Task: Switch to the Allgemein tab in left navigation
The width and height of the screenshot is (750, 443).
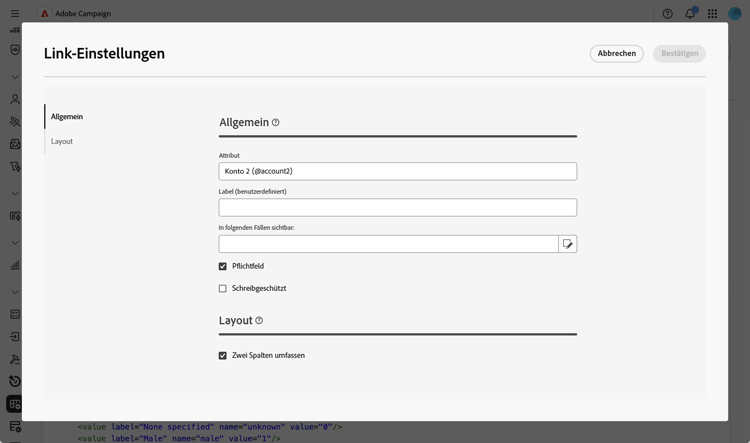Action: (67, 117)
